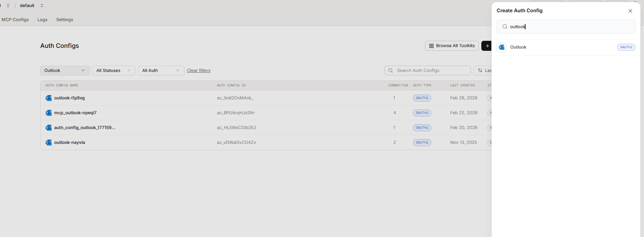Open the Browse All Toolkits page
Viewport: 644px width, 237px height.
point(452,46)
